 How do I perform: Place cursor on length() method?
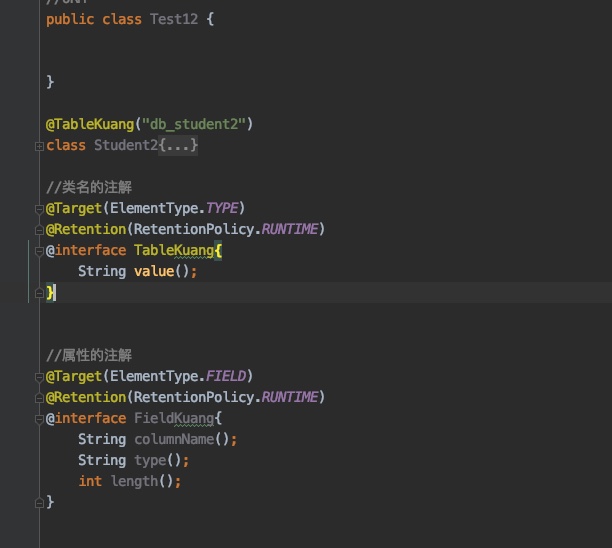pos(138,481)
